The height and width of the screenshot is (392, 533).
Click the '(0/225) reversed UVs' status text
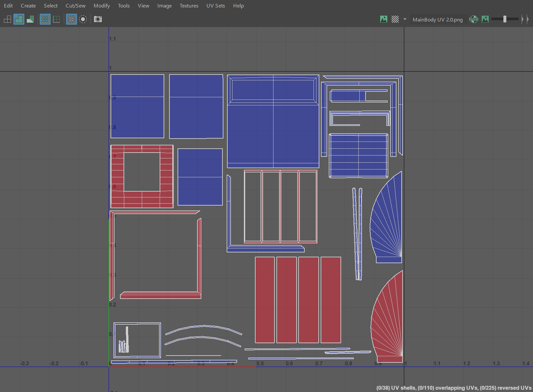click(506, 388)
